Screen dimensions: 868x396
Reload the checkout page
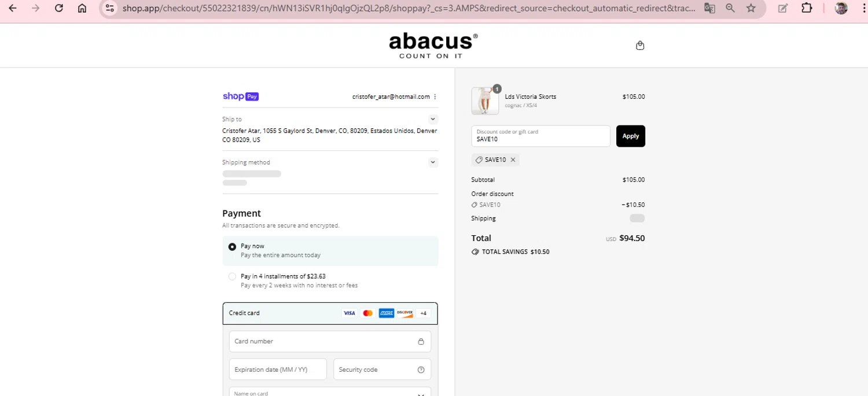point(59,8)
